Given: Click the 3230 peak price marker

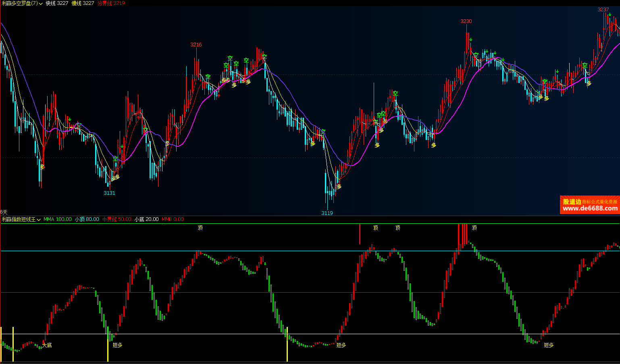Looking at the screenshot, I should (x=466, y=21).
